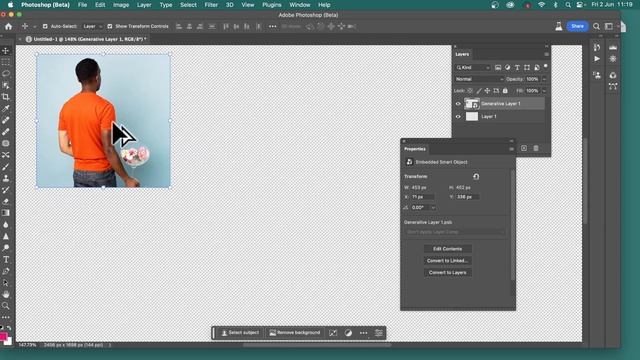Open the beta feedback flask icon

[558, 26]
